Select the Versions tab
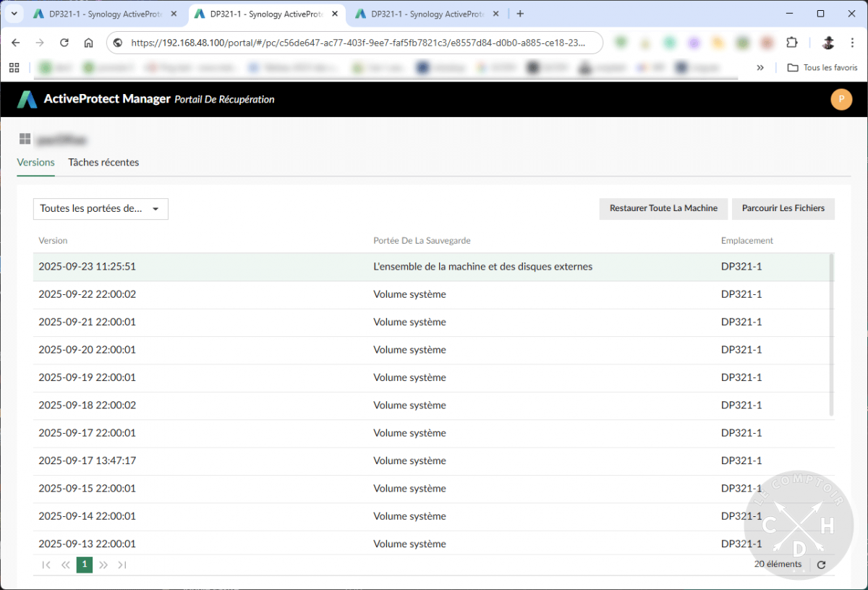Viewport: 868px width, 590px height. click(35, 162)
